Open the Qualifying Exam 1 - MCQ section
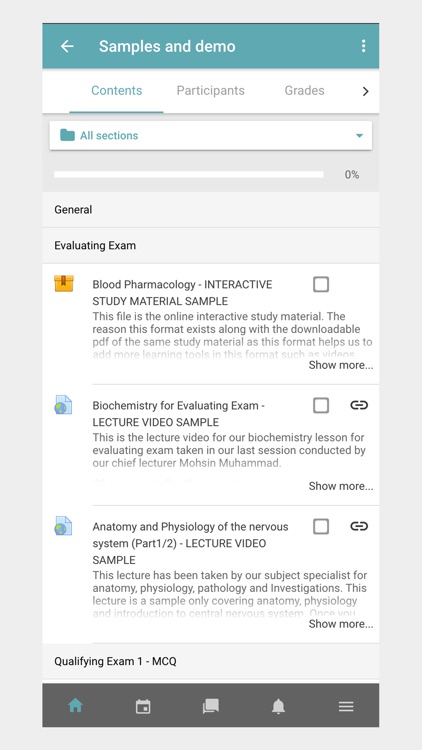Screen dimensions: 422x750 [211, 662]
